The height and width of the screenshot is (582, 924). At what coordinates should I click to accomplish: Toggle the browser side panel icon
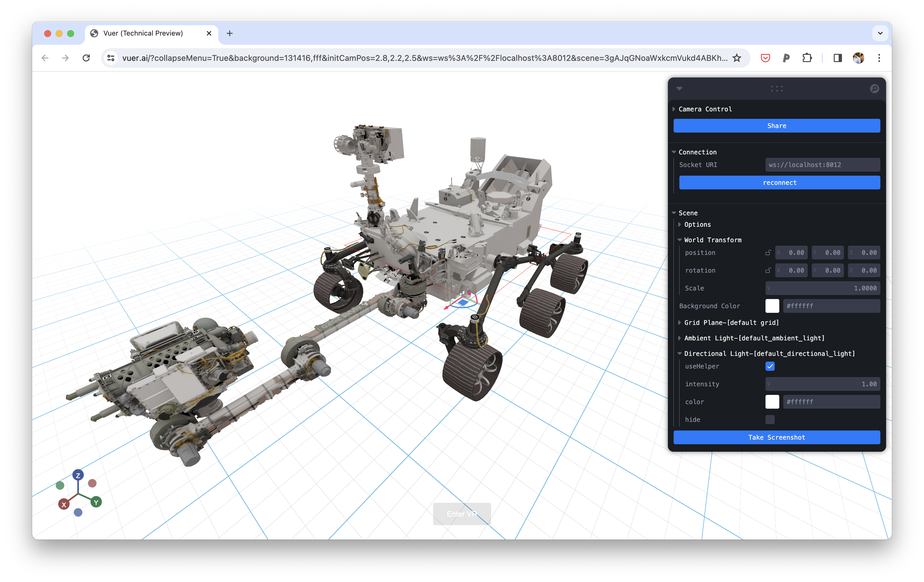click(x=837, y=58)
